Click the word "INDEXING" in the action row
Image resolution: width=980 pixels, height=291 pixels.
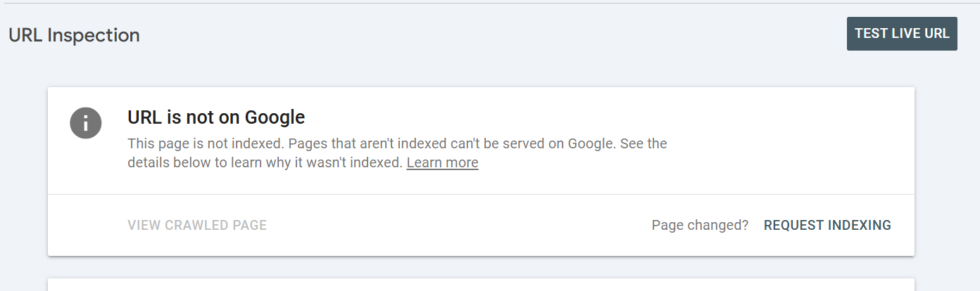[860, 226]
